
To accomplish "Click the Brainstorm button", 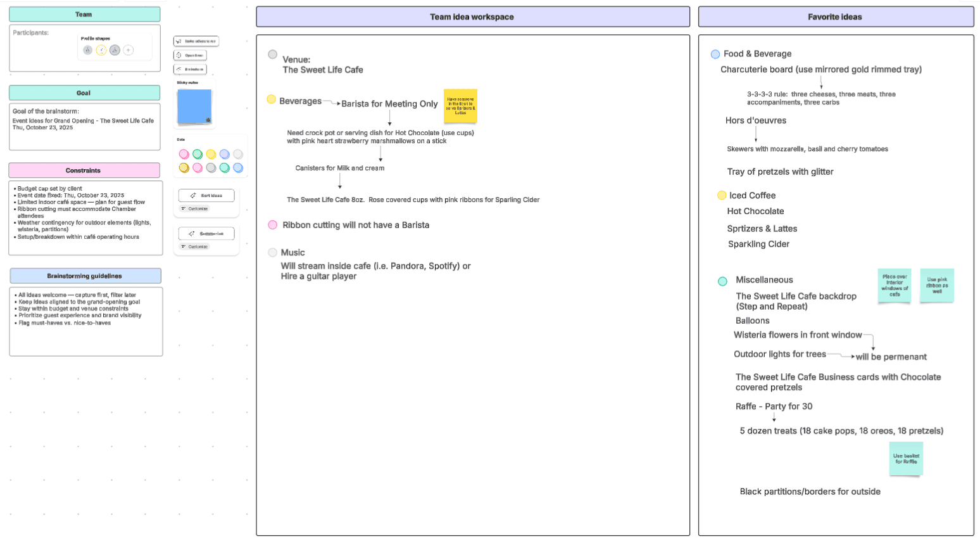I will click(190, 69).
